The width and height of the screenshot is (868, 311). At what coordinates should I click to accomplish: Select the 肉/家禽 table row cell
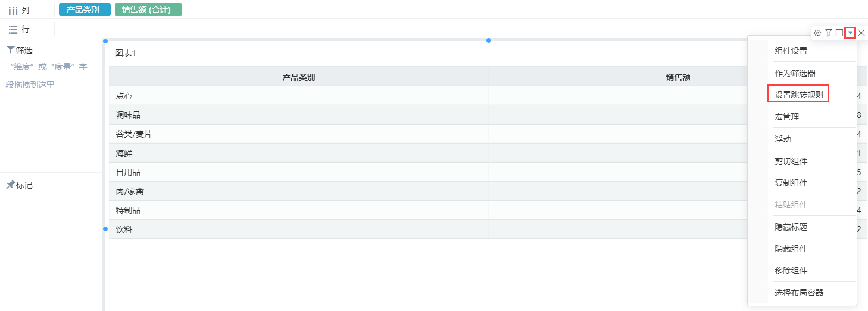[298, 191]
